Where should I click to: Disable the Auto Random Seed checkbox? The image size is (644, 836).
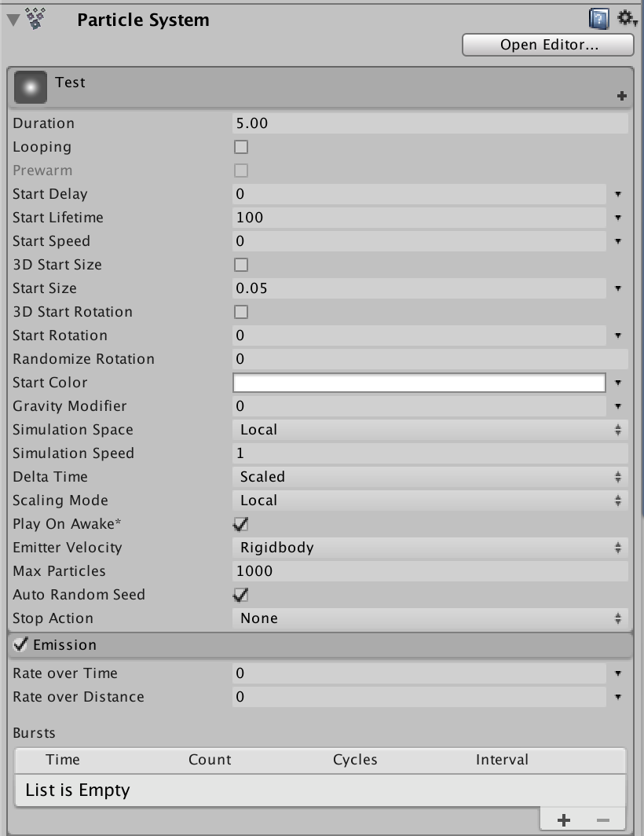pos(241,595)
